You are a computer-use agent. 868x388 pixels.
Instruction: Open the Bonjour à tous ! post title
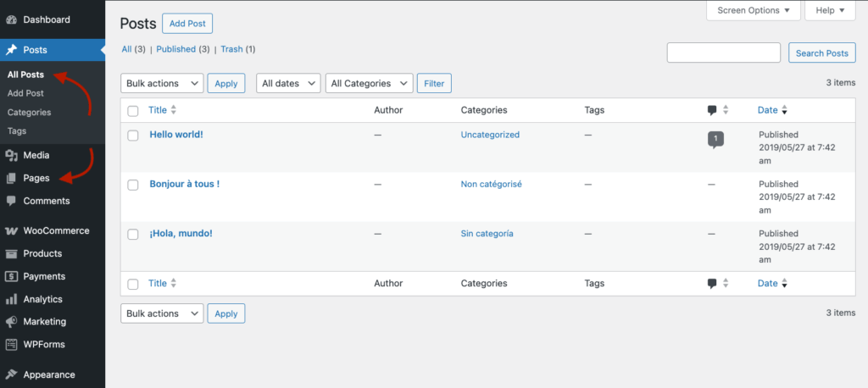(184, 185)
